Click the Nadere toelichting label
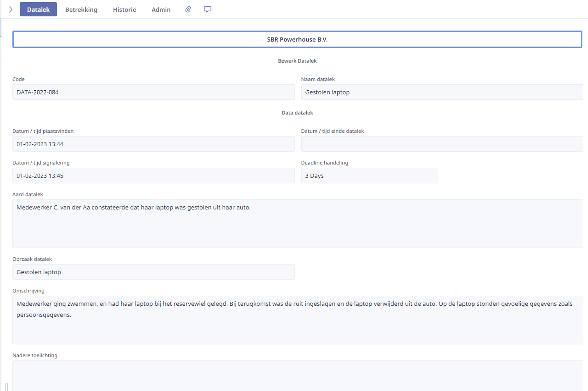The width and height of the screenshot is (588, 391). (35, 356)
